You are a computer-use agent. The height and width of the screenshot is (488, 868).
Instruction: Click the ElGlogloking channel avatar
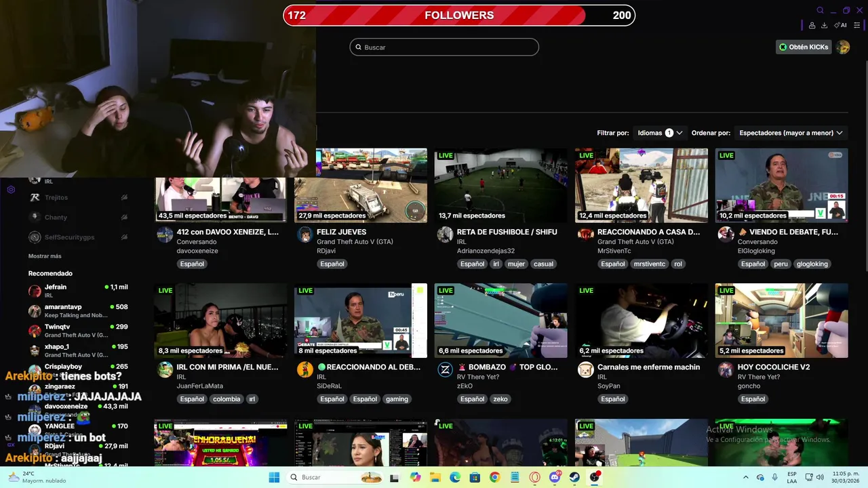[726, 235]
